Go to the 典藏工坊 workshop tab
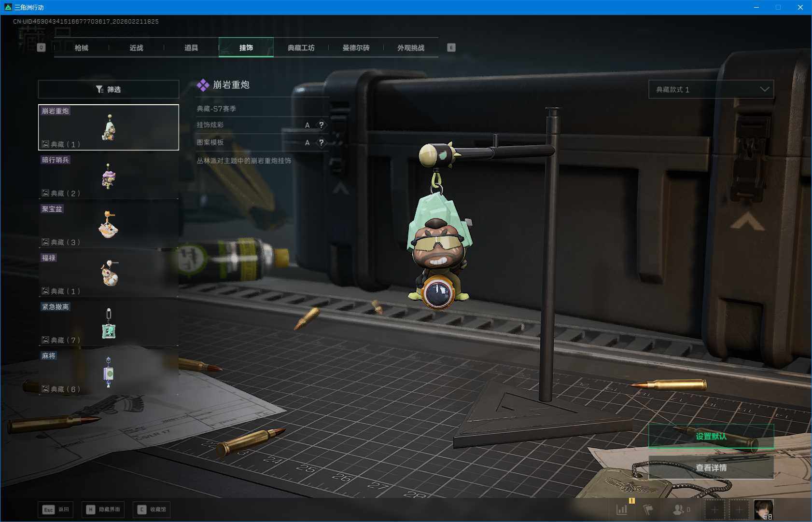This screenshot has width=812, height=522. [301, 48]
